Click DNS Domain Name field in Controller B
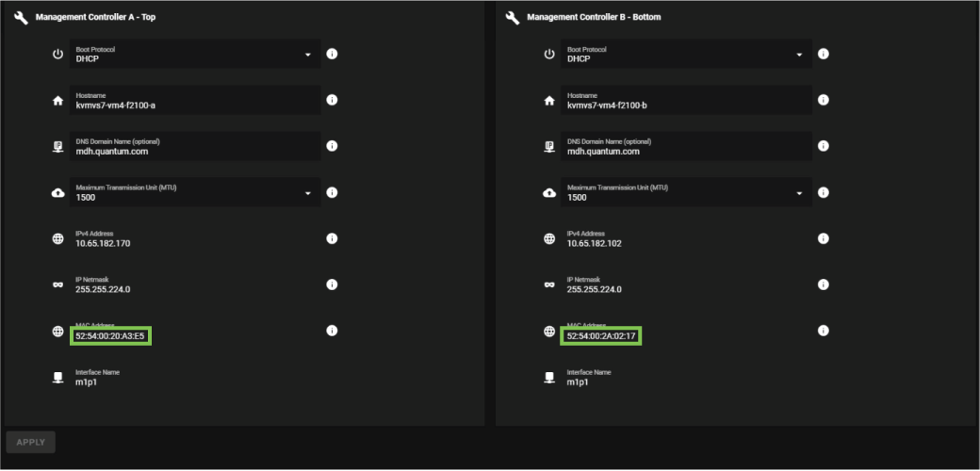Screen dimensions: 980x471 (687, 147)
